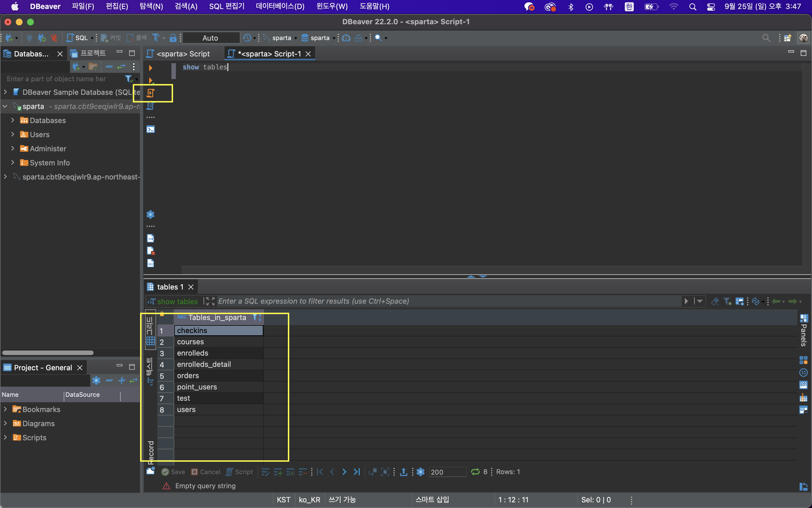Collapse all nodes in Database Navigator toolbar
Image resolution: width=812 pixels, height=508 pixels.
pyautogui.click(x=109, y=67)
